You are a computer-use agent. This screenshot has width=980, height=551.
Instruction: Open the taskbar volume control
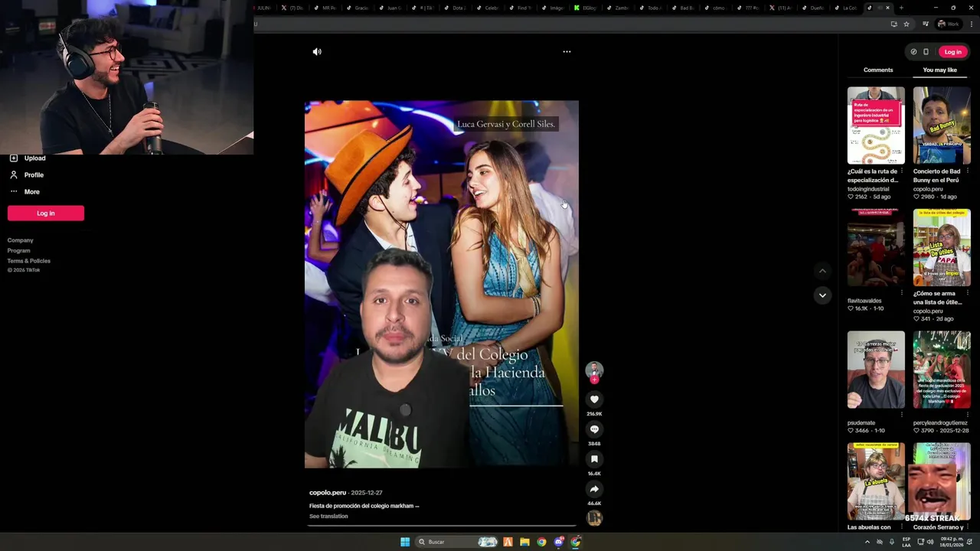[x=930, y=542]
